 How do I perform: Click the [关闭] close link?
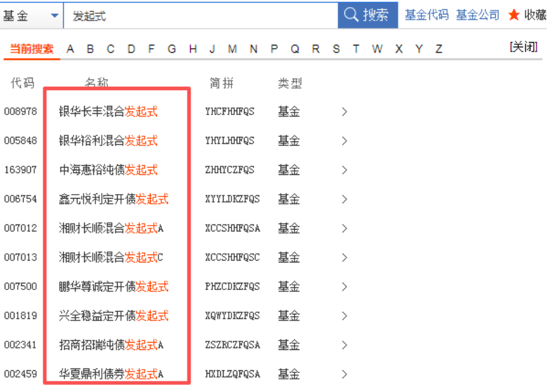(523, 47)
